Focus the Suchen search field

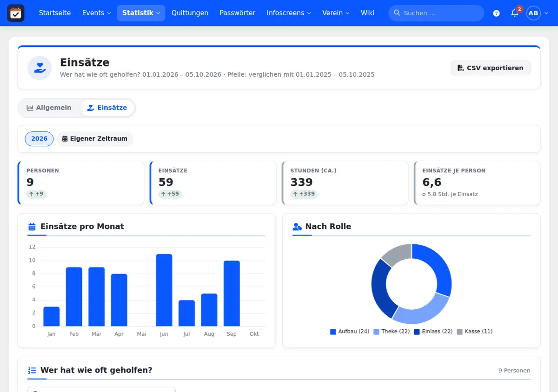[x=436, y=13]
